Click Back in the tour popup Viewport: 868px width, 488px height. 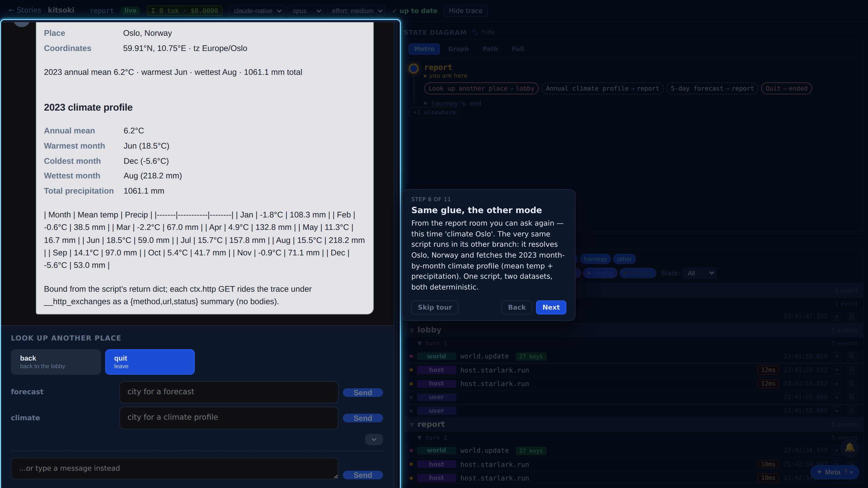coord(516,307)
